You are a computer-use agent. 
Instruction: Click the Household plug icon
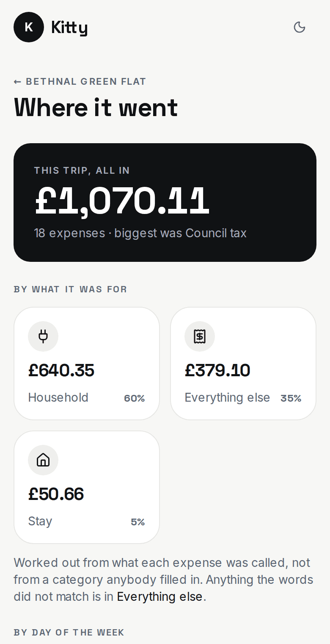pyautogui.click(x=43, y=336)
